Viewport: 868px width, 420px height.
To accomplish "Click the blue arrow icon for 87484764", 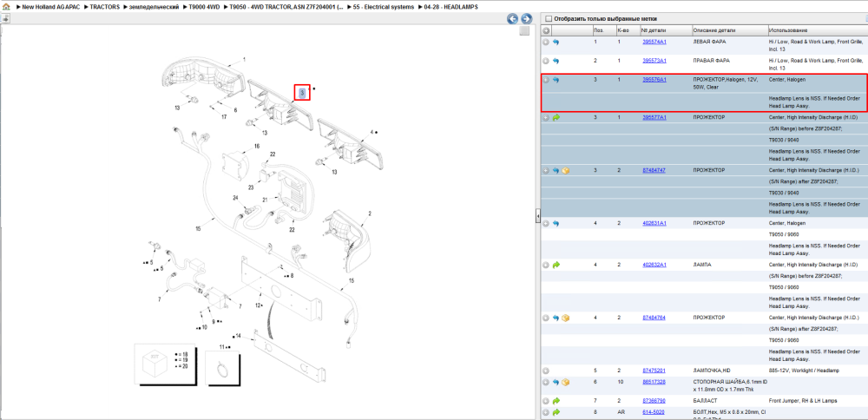I will pos(556,318).
